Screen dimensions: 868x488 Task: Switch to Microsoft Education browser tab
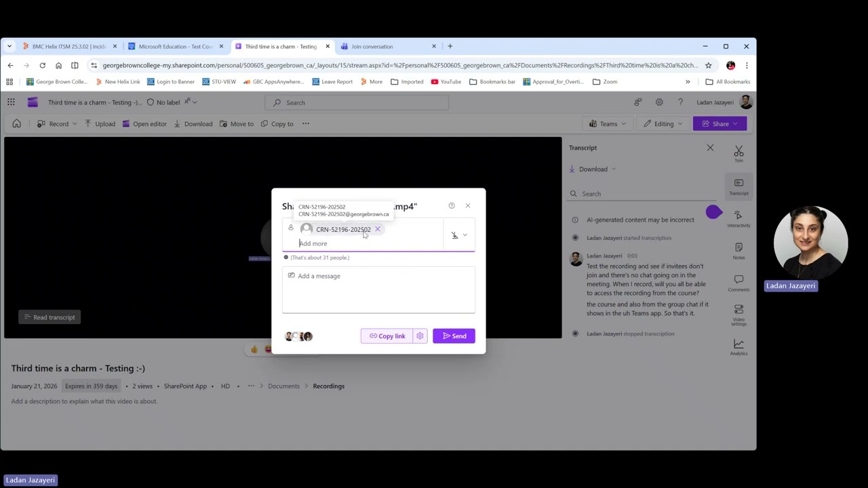tap(176, 47)
